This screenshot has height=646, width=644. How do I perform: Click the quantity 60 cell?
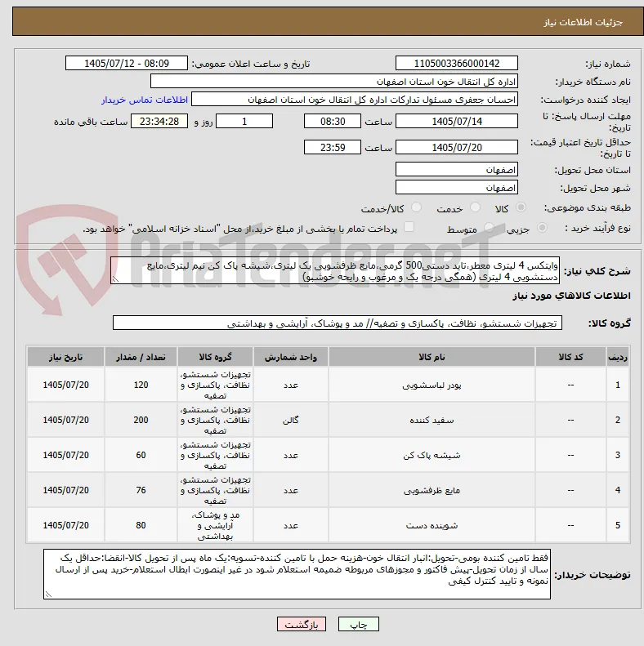click(x=141, y=455)
